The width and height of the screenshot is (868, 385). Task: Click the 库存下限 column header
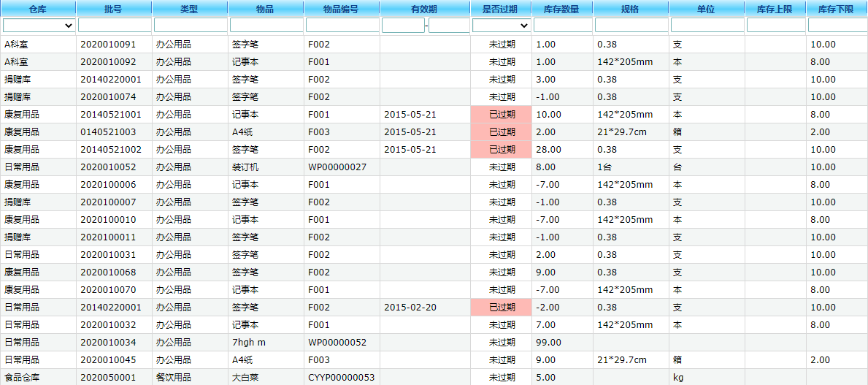tap(836, 9)
